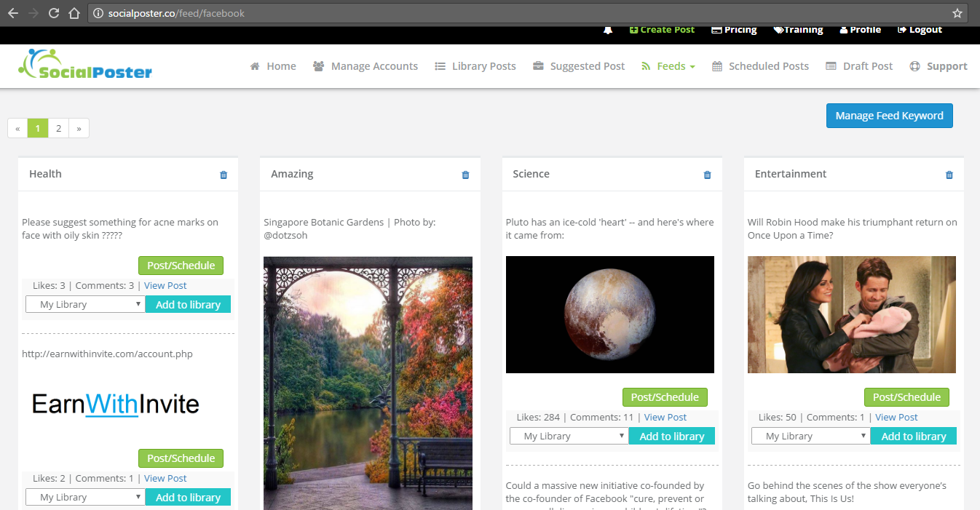The width and height of the screenshot is (980, 510).
Task: Open the My Library dropdown under the acne post
Action: tap(84, 303)
